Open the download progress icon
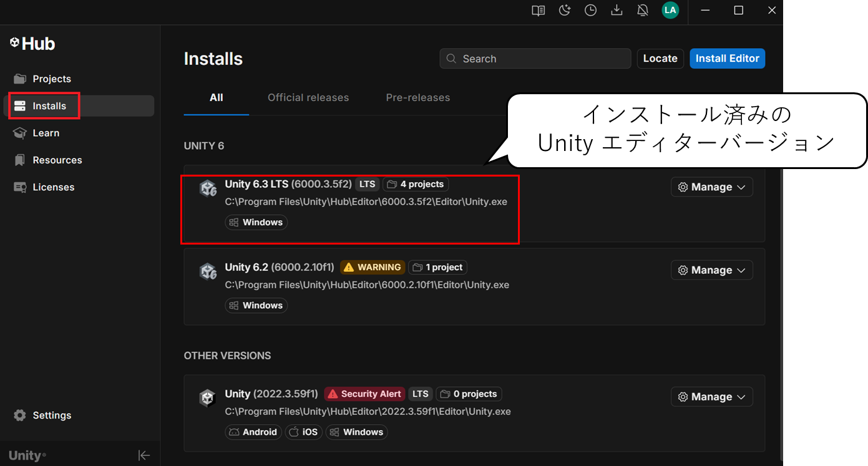The height and width of the screenshot is (466, 868). pos(617,10)
